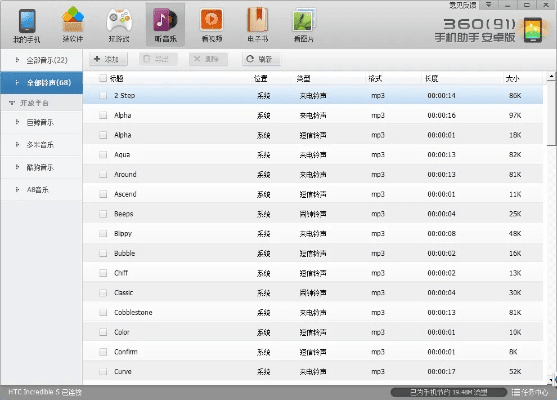Select the 听音乐 music icon

click(165, 21)
